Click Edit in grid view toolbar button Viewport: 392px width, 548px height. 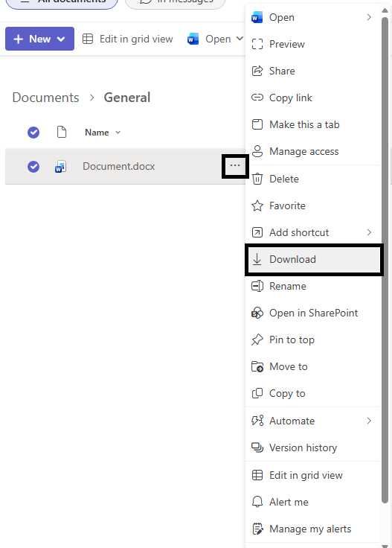(128, 39)
